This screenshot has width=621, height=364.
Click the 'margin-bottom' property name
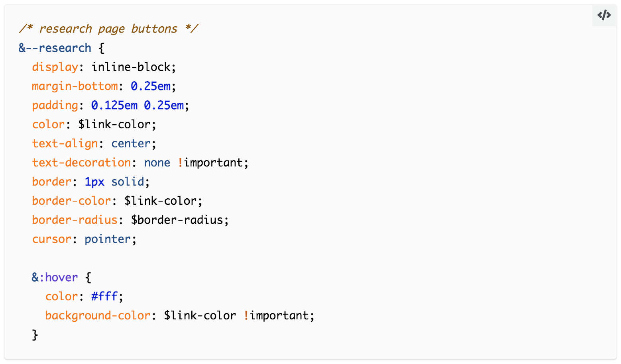point(75,86)
